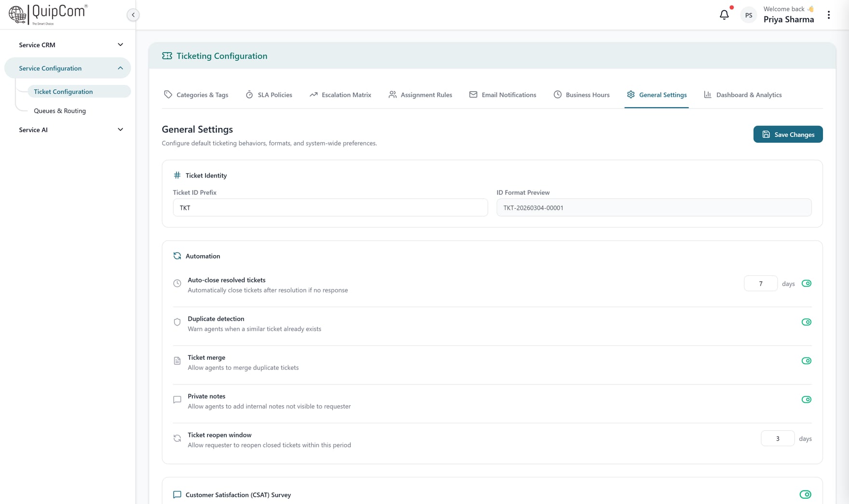The image size is (849, 504).
Task: Open the SLA Policies tab
Action: tap(269, 95)
